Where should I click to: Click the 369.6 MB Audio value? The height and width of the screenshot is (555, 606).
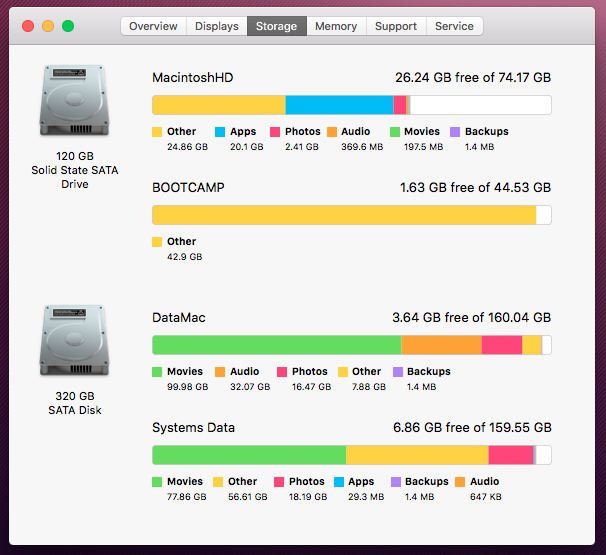tap(362, 147)
